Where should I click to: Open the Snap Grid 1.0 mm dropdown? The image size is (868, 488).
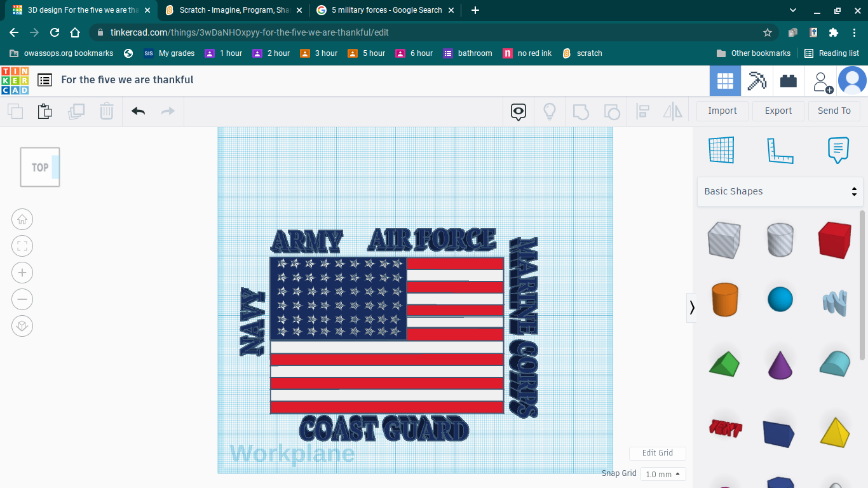(663, 474)
